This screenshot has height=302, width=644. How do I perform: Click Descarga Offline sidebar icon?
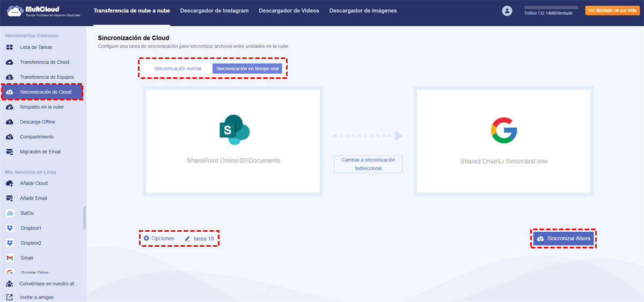click(10, 122)
